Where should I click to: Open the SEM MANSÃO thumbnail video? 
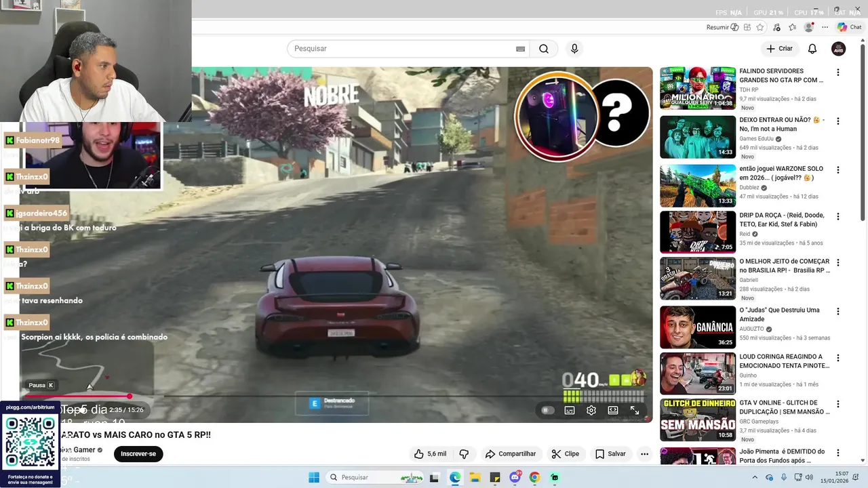698,420
